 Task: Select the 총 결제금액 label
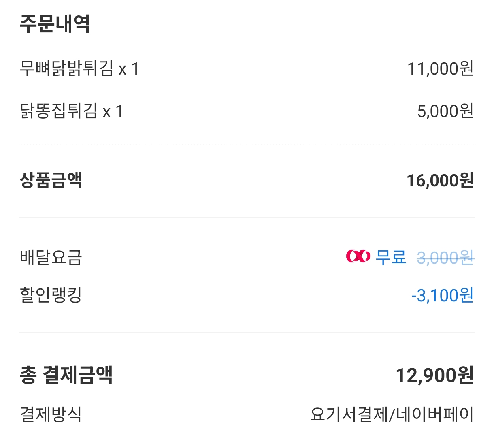(x=66, y=375)
